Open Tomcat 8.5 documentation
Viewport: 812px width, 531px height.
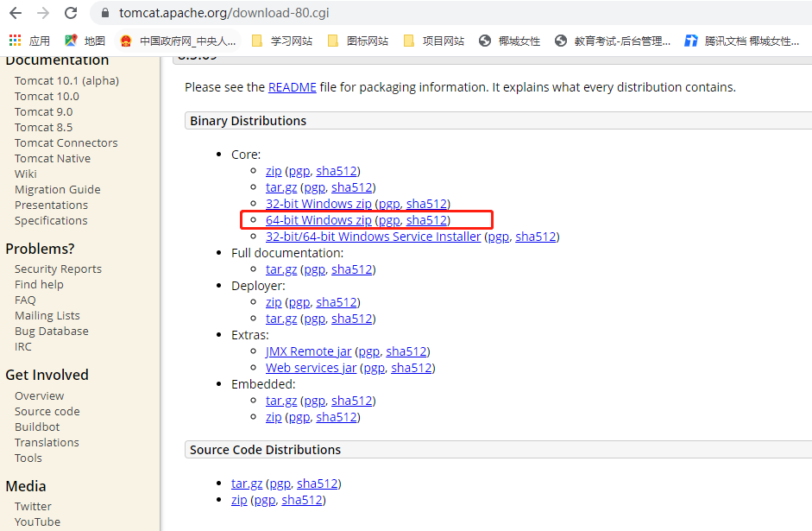tap(43, 128)
